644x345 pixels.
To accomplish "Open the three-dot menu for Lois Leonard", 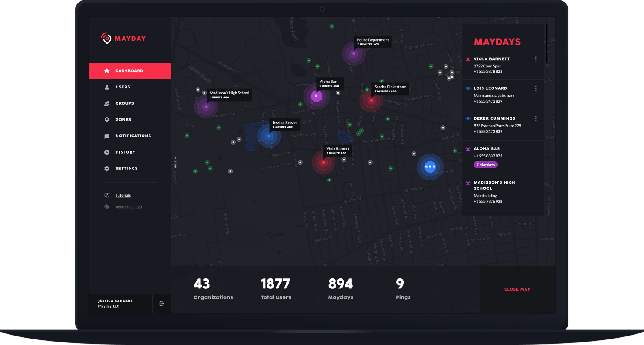I will coord(535,88).
